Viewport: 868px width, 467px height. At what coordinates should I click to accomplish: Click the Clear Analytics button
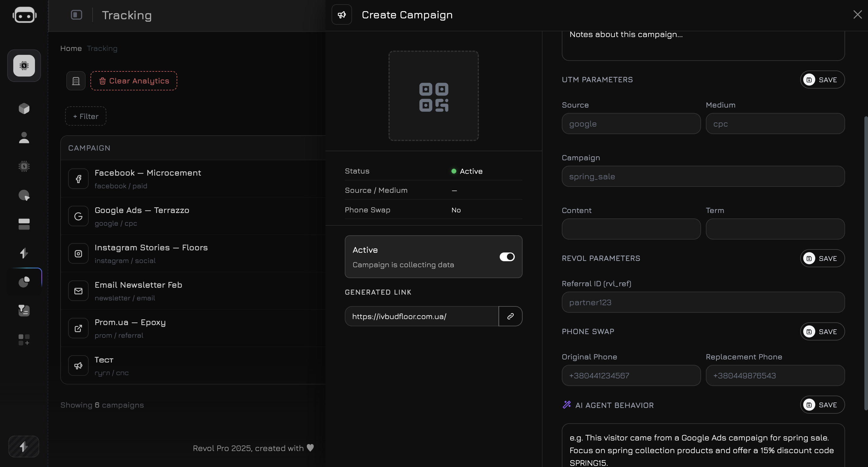[x=134, y=80]
